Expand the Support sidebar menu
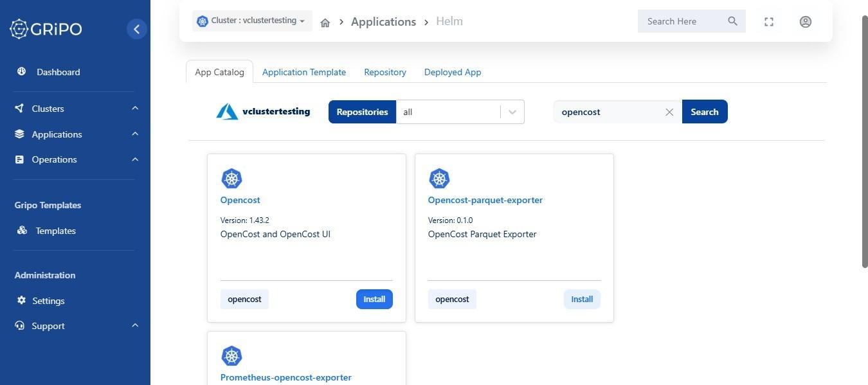 pyautogui.click(x=75, y=326)
